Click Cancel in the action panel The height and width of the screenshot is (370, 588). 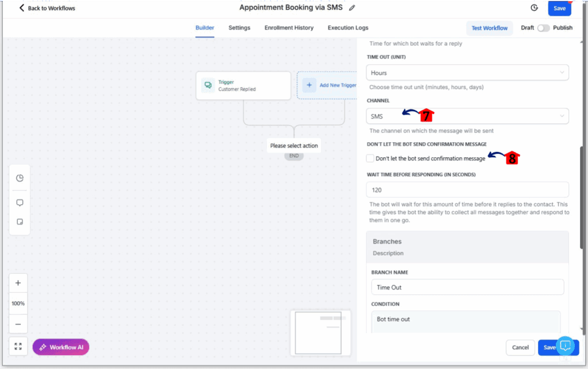[520, 348]
